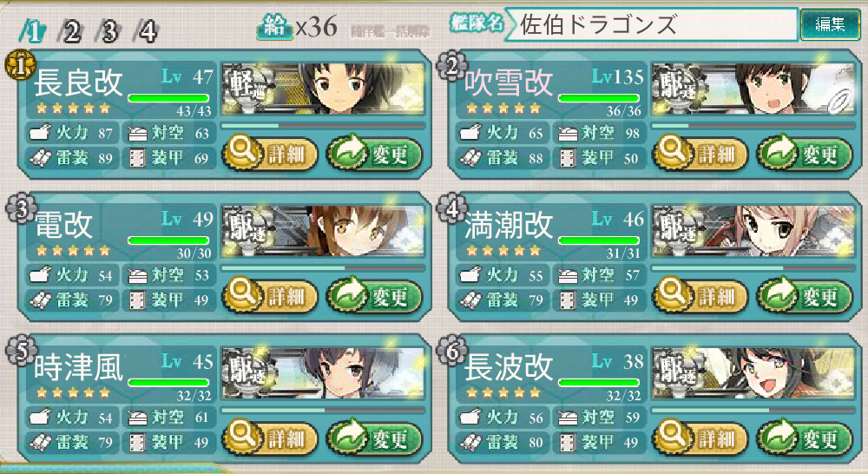Open 詳細 details for 吹雪改
The image size is (868, 474).
700,154
